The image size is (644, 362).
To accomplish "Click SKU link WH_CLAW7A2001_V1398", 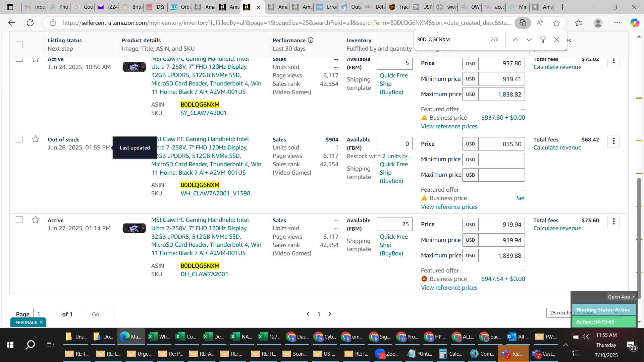I will [215, 193].
